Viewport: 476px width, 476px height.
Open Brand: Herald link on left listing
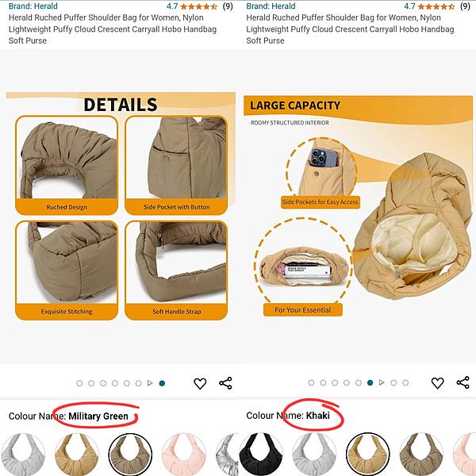point(33,6)
